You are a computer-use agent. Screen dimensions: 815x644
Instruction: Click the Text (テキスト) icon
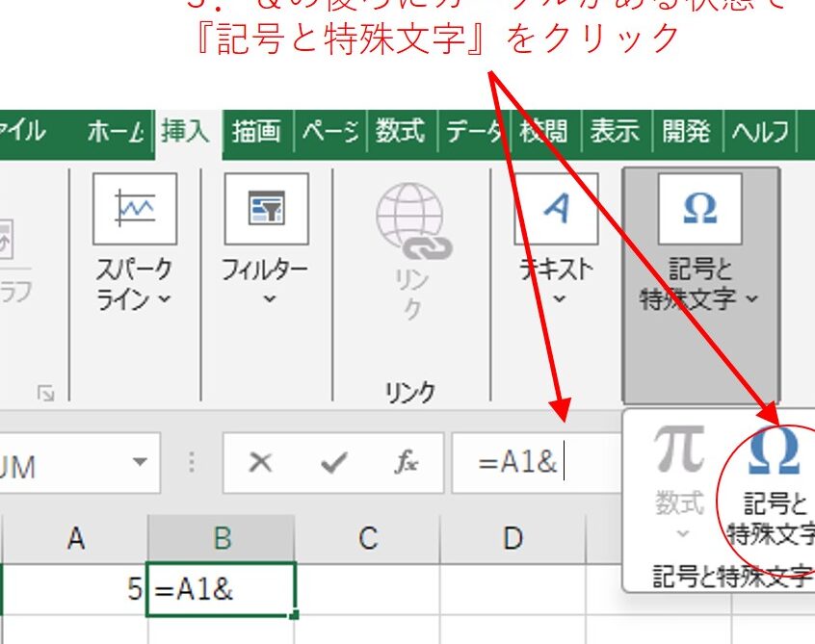pyautogui.click(x=555, y=209)
